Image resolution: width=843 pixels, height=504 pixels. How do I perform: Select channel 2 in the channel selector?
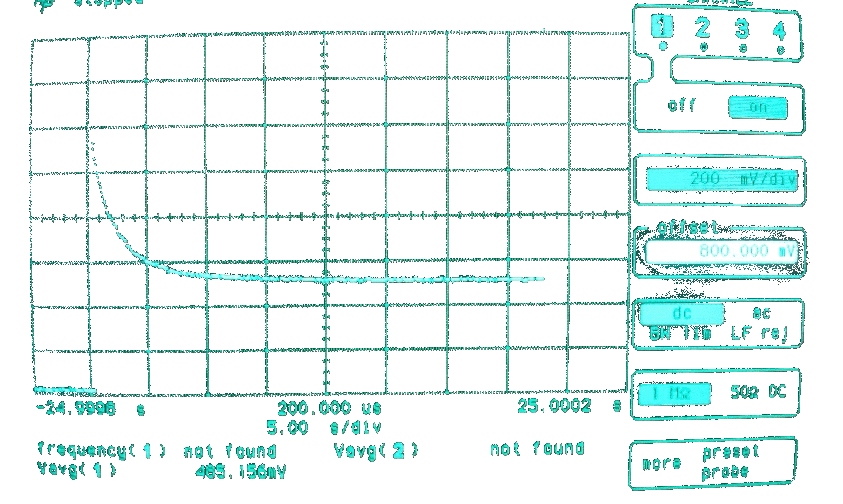click(702, 28)
